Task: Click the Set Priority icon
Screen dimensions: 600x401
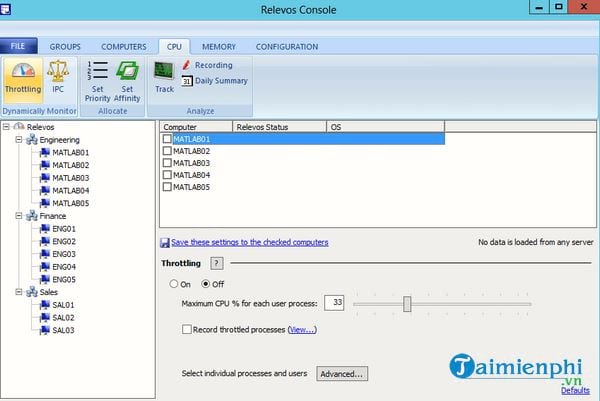Action: coord(97,78)
